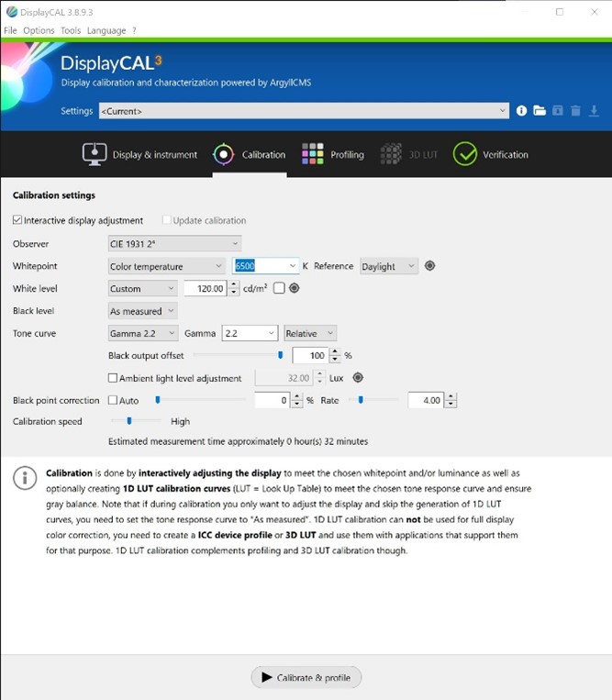Increase White level with spinner up arrow
612x700 pixels.
point(234,284)
